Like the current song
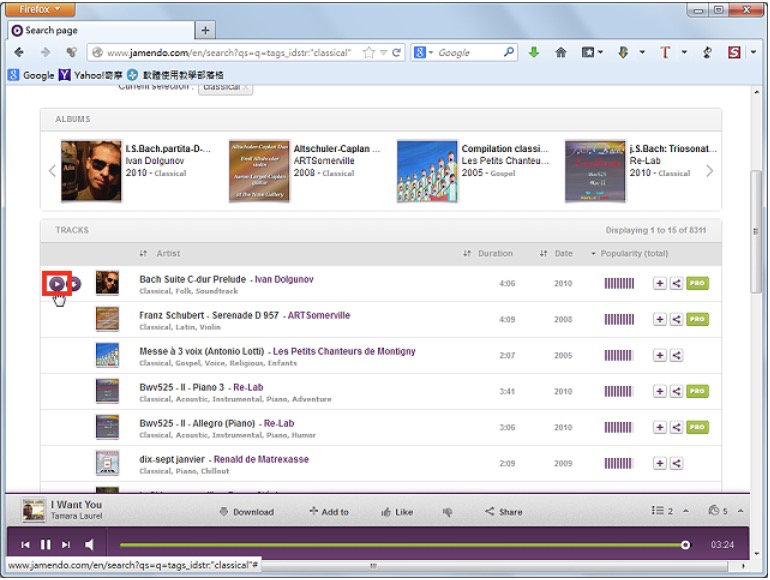The image size is (770, 580). click(x=397, y=512)
